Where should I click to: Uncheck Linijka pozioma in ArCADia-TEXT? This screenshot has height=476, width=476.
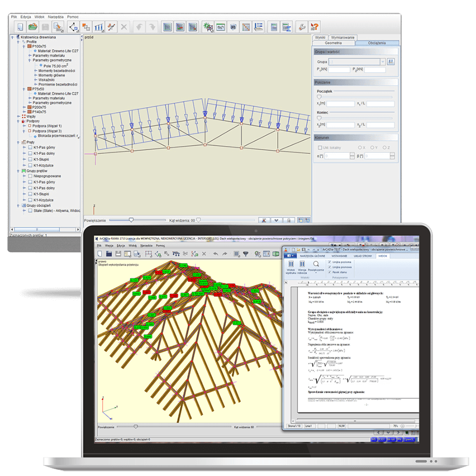pyautogui.click(x=329, y=262)
